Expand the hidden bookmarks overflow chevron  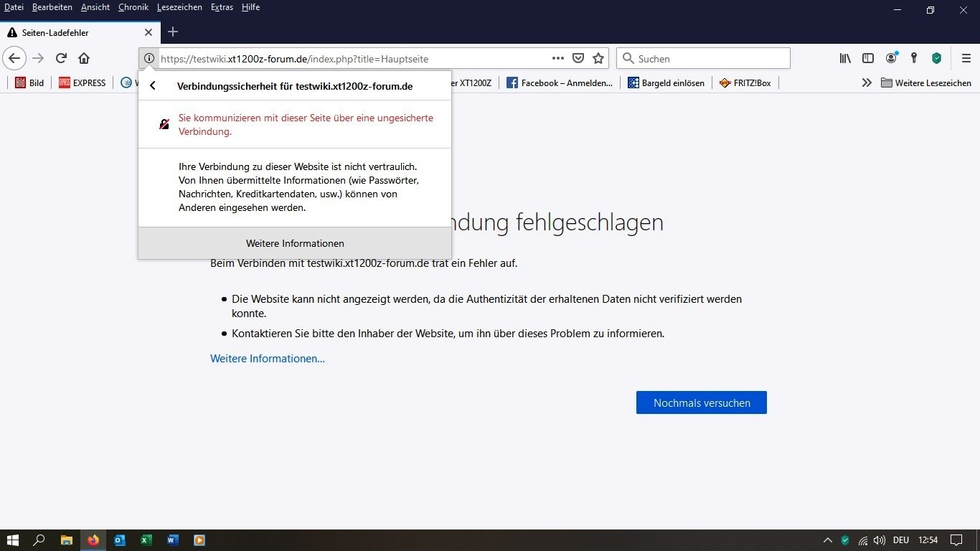coord(867,83)
